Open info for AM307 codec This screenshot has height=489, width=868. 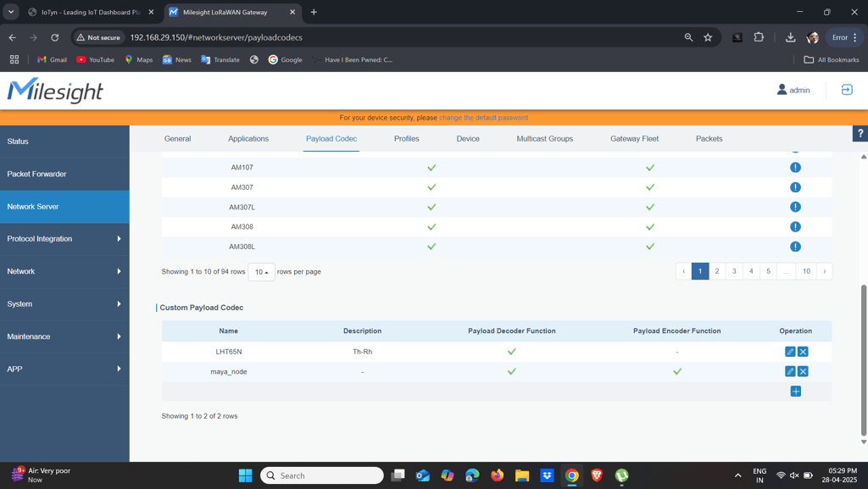pyautogui.click(x=795, y=187)
